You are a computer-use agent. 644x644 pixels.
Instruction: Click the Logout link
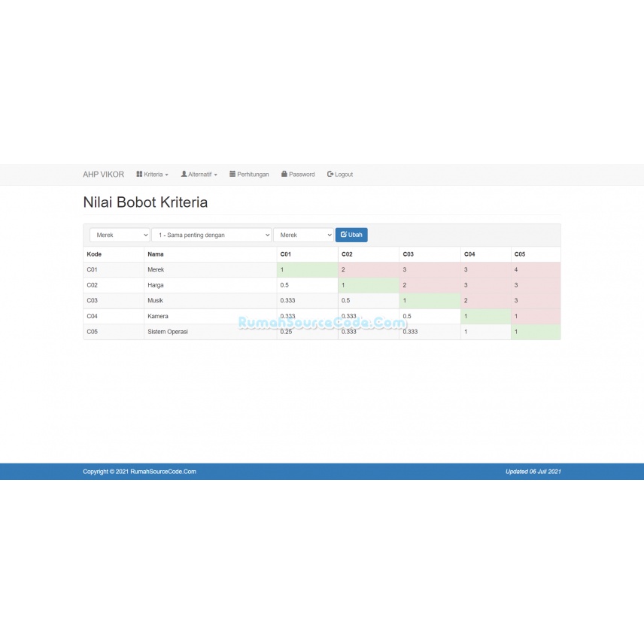click(x=339, y=174)
